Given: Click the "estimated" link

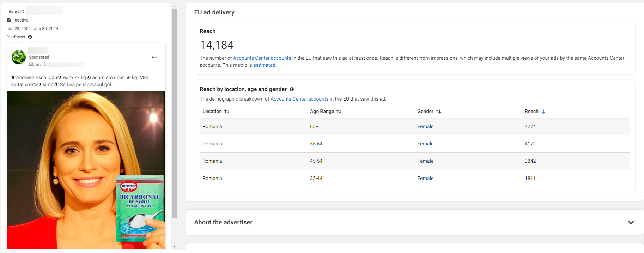Looking at the screenshot, I should tap(264, 65).
